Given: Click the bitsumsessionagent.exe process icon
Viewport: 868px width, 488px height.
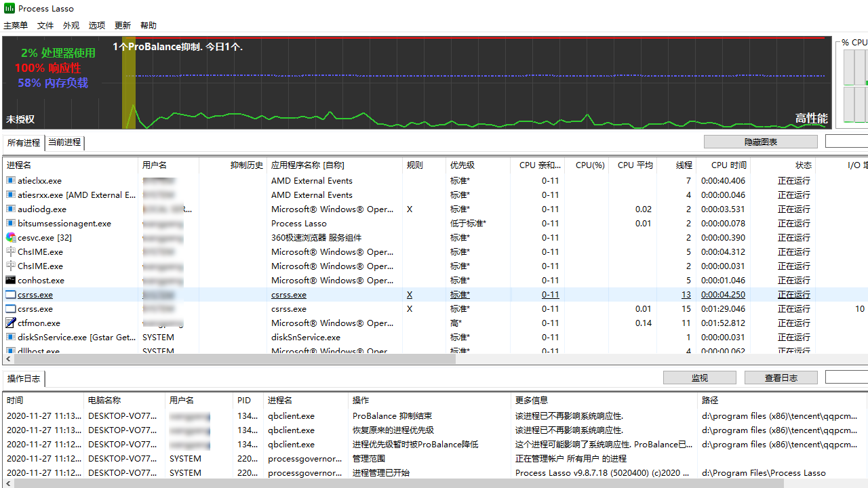Looking at the screenshot, I should coord(11,224).
